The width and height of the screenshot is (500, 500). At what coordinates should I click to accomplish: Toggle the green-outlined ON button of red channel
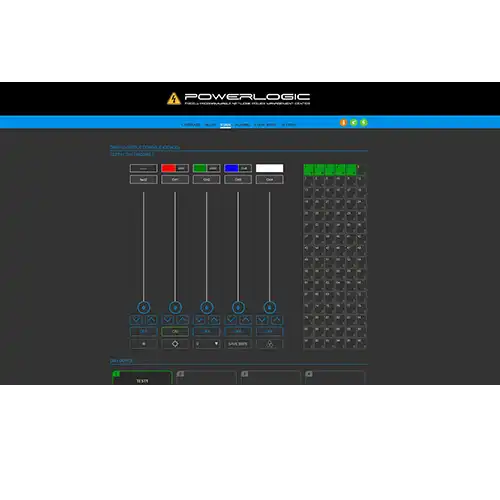pyautogui.click(x=175, y=332)
